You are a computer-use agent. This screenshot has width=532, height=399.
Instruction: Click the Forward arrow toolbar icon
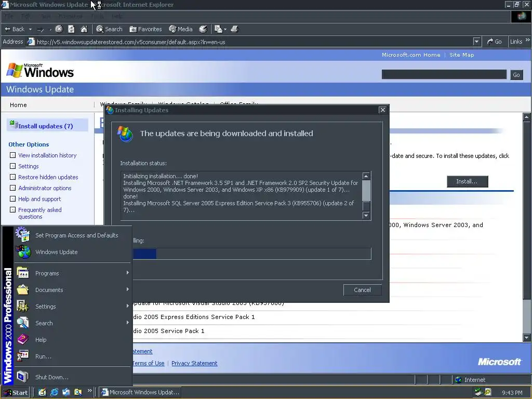(x=41, y=30)
